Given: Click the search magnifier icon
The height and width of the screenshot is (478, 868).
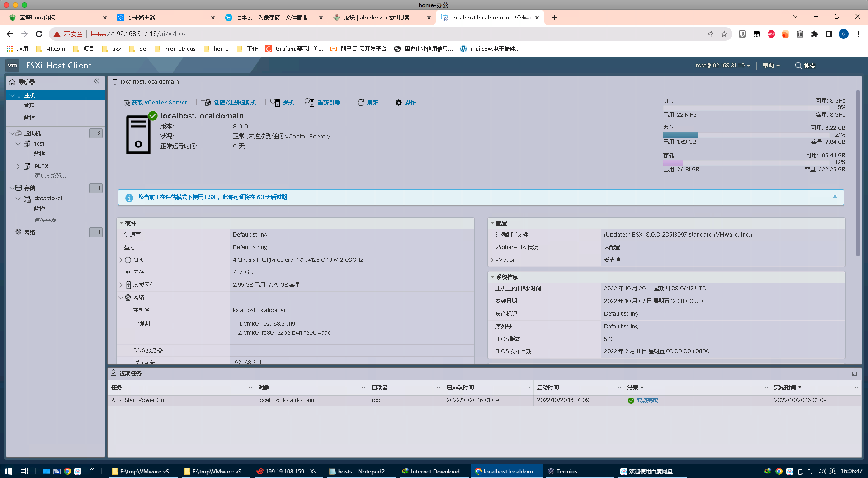Looking at the screenshot, I should [798, 66].
